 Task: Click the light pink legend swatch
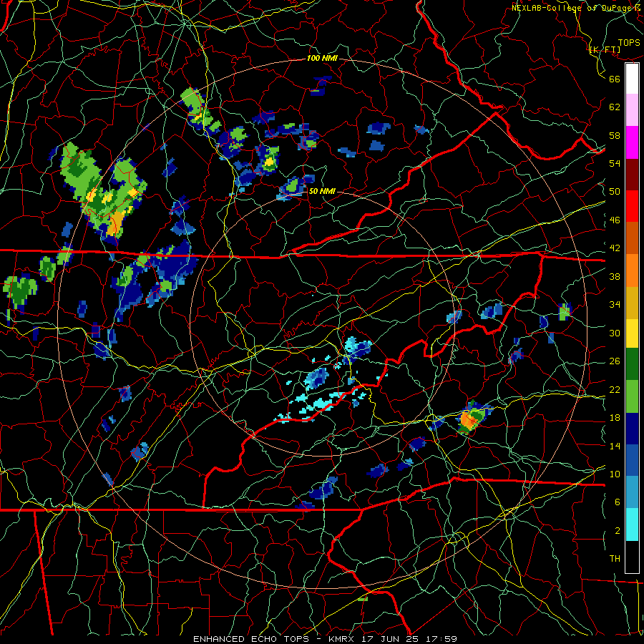click(x=632, y=109)
